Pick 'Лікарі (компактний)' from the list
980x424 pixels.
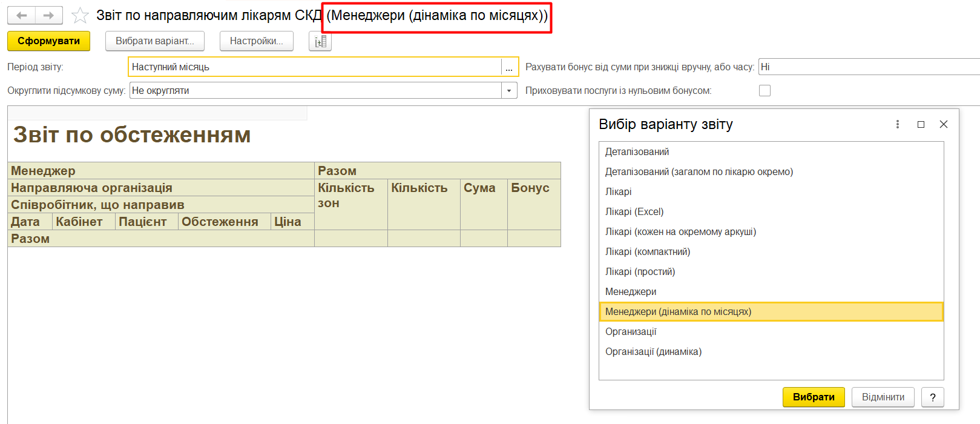coord(648,252)
